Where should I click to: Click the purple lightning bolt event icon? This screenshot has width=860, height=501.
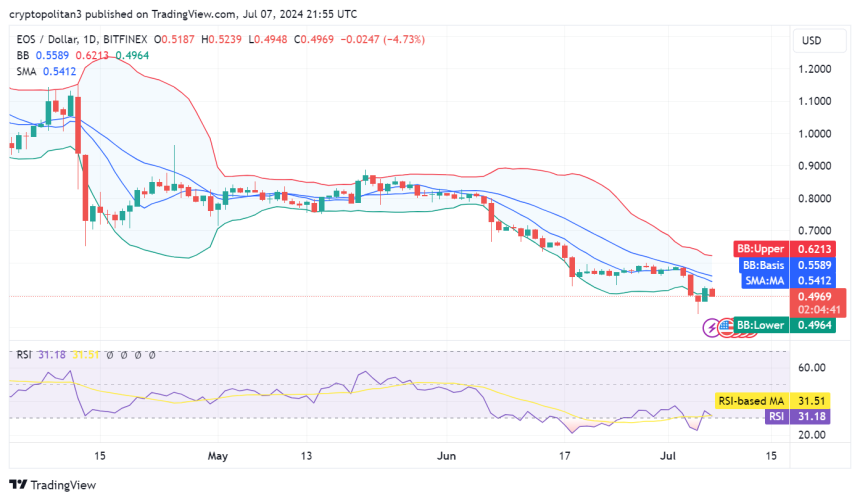tap(713, 326)
